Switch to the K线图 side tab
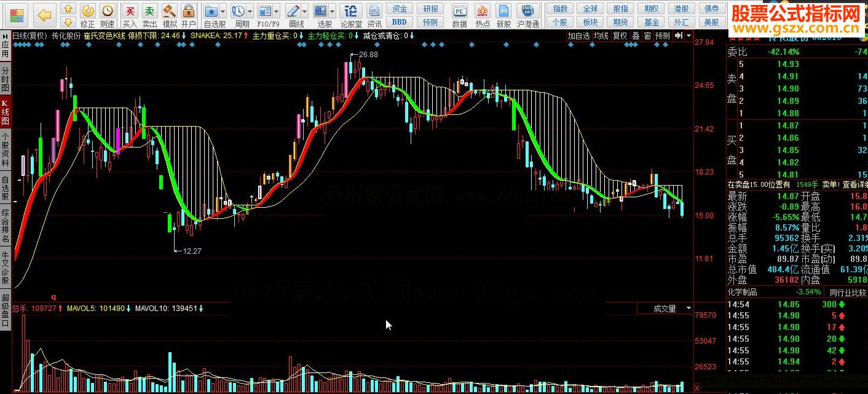Viewport: 868px width, 394px height. coord(6,112)
